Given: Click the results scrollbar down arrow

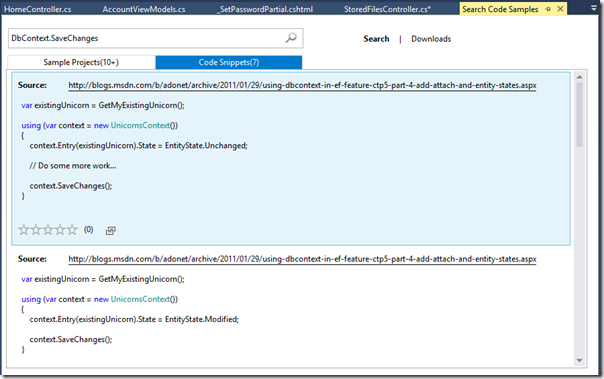Looking at the screenshot, I should [579, 361].
